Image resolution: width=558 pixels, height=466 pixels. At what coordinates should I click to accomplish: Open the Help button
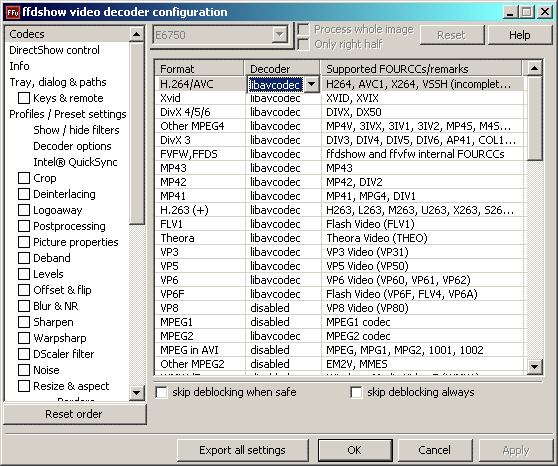(520, 35)
